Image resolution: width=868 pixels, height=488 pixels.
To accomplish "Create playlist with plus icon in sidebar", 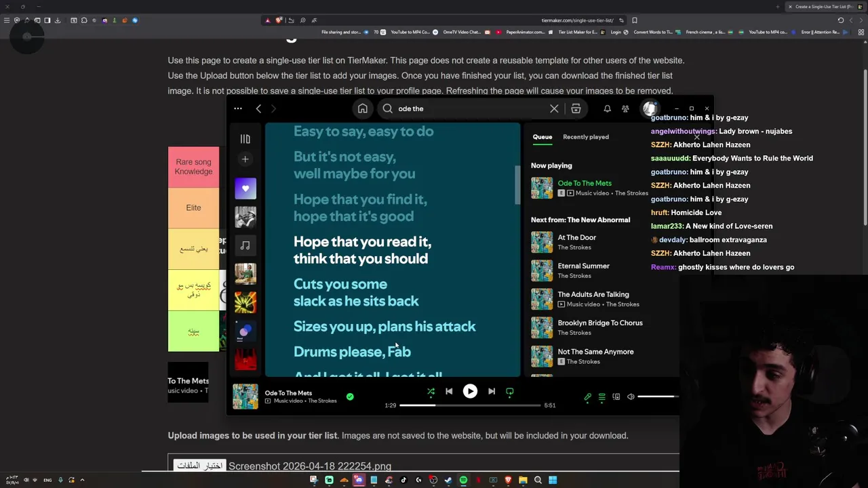I will [x=245, y=159].
